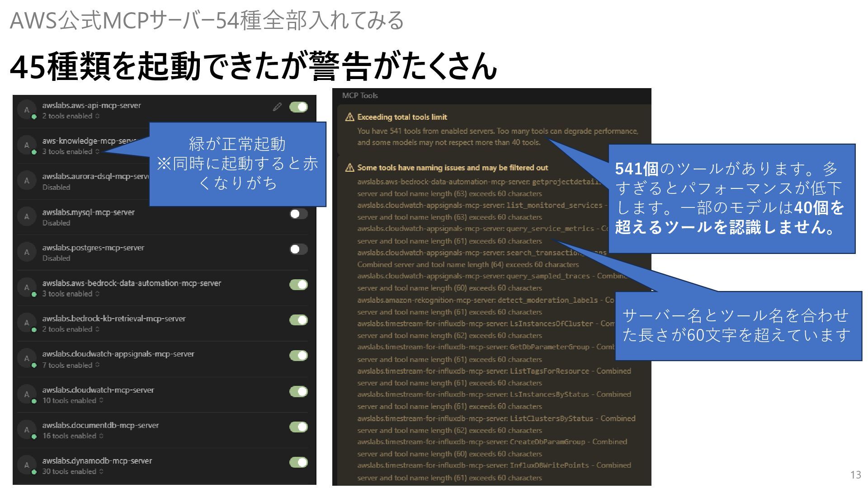Enable the awslabs.postgres-mcp-server toggle
Screen dimensions: 868x488
click(x=298, y=249)
